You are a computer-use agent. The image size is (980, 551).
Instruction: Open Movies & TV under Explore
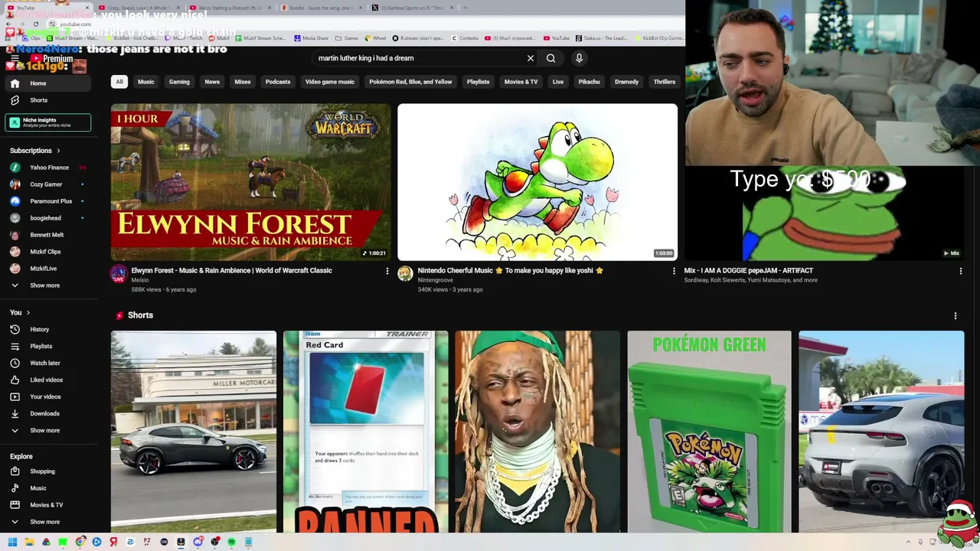click(47, 505)
